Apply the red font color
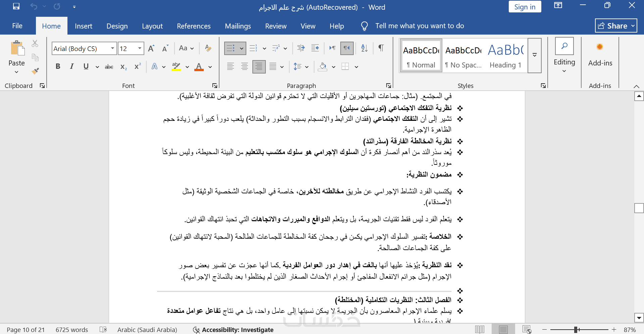 199,66
